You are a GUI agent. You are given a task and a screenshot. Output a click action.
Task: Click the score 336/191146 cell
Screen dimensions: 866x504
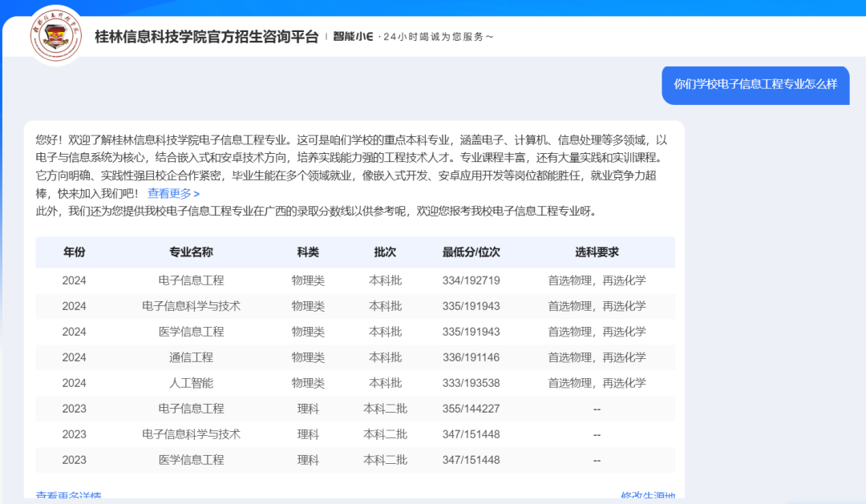tap(471, 357)
